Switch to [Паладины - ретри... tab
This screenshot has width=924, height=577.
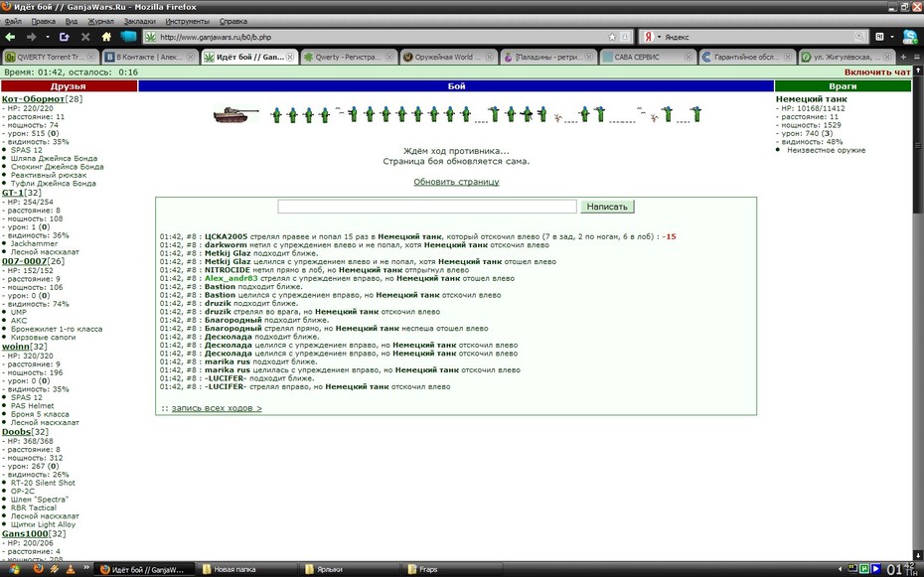point(548,58)
